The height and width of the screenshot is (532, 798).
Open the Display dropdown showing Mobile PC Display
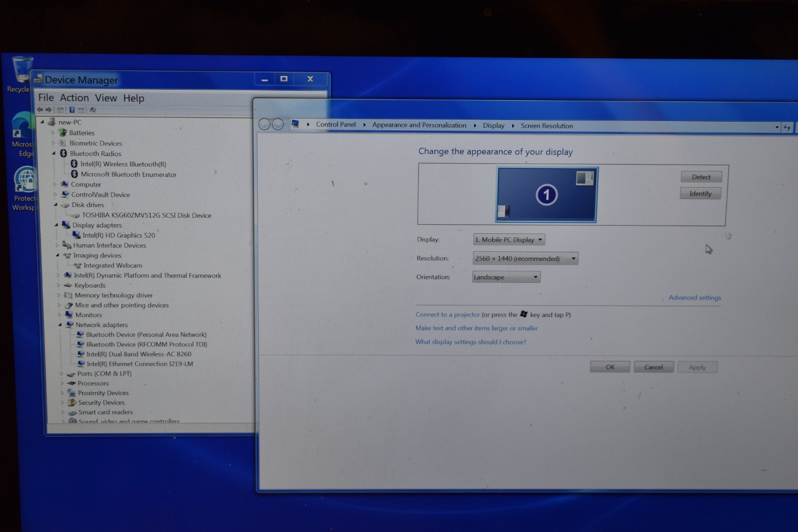[x=509, y=239]
